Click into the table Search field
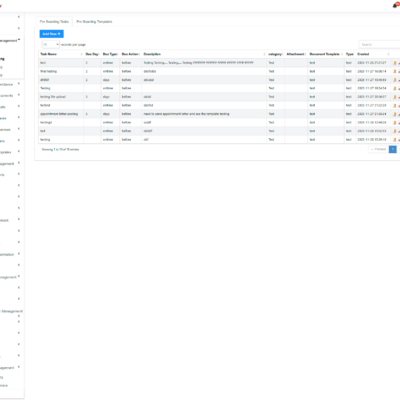Screen dimensions: 400x400 [379, 44]
